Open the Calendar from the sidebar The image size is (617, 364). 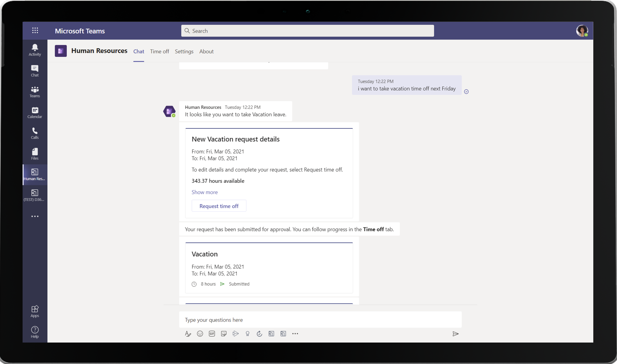click(34, 112)
